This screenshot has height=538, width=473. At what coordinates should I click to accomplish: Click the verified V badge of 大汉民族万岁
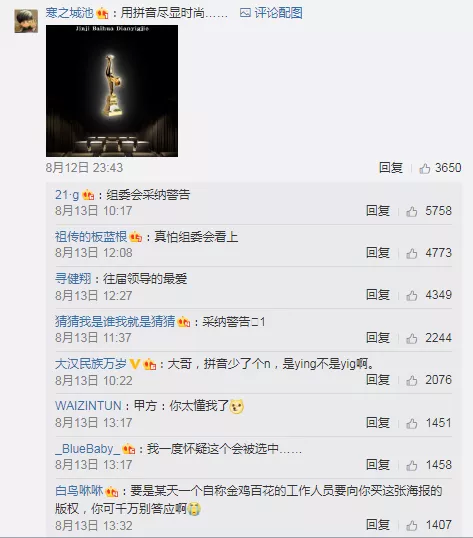(134, 364)
